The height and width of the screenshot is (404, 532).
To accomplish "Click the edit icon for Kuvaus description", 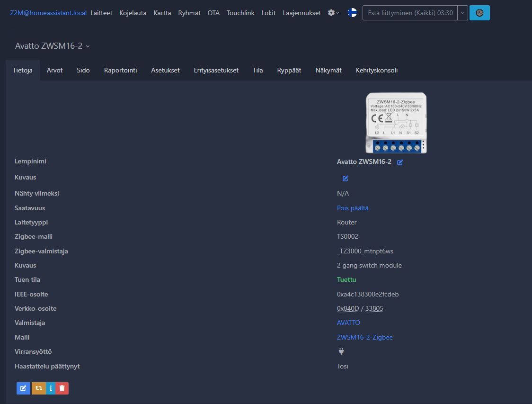I will click(346, 179).
